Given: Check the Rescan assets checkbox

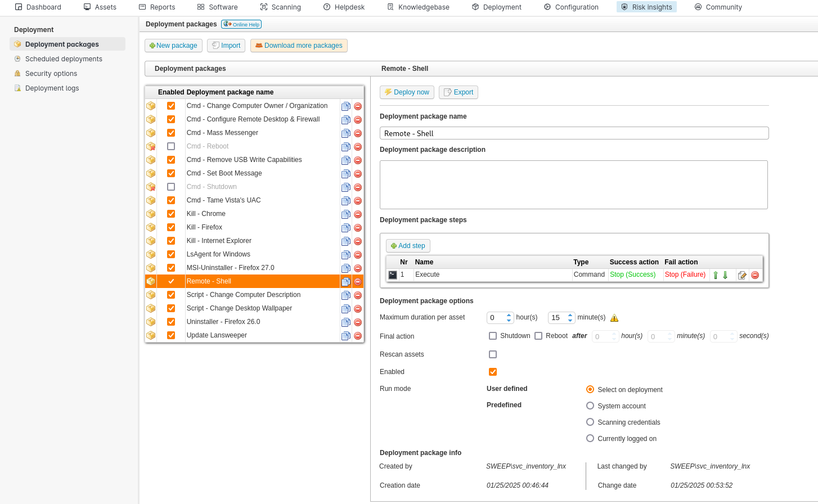Looking at the screenshot, I should (493, 354).
